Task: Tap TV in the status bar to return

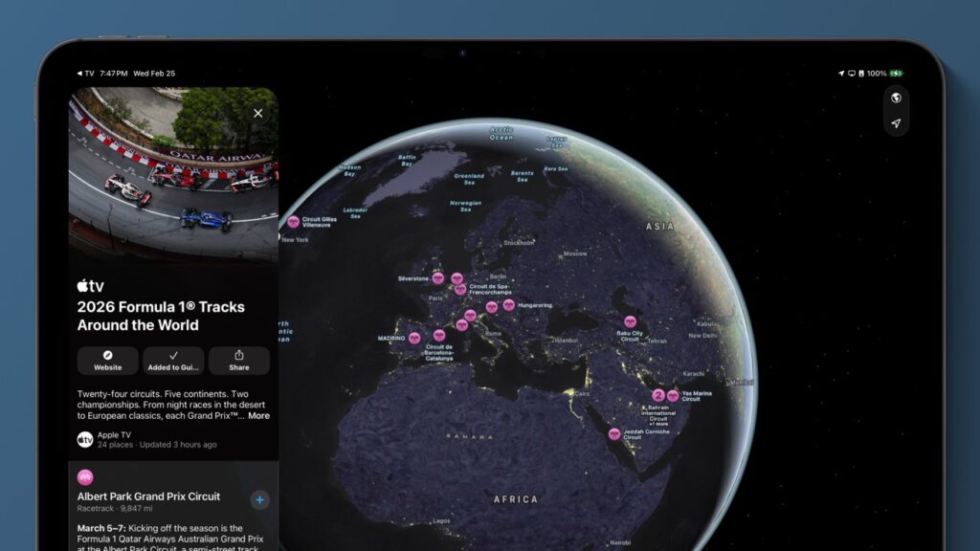Action: 87,71
